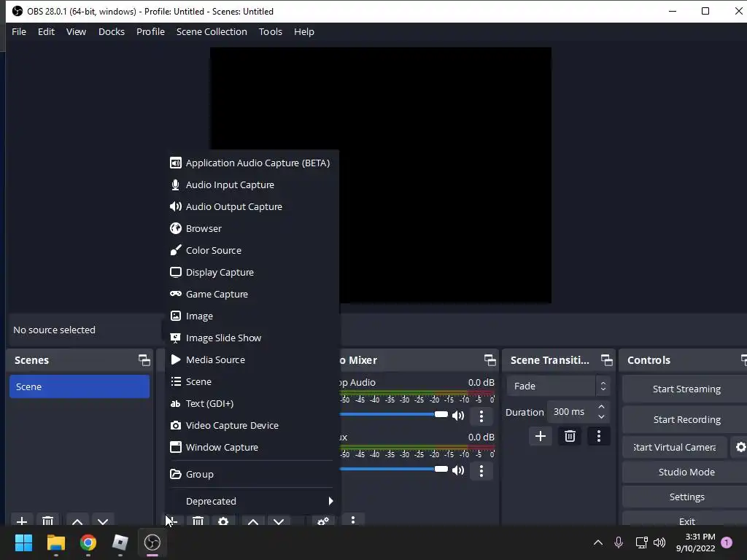Open the Scene Collection menu

point(212,31)
